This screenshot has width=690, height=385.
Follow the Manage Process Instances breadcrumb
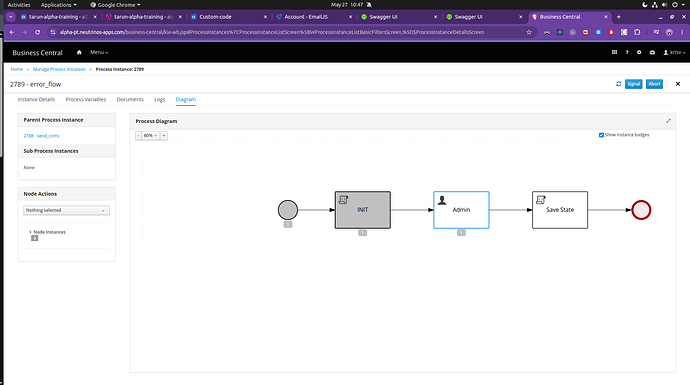pos(59,69)
